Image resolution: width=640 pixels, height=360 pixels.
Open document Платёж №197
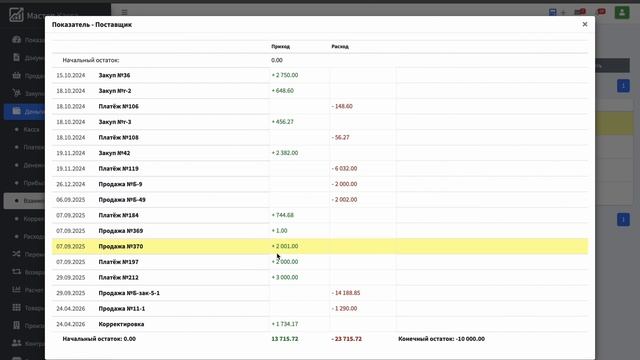pos(118,262)
